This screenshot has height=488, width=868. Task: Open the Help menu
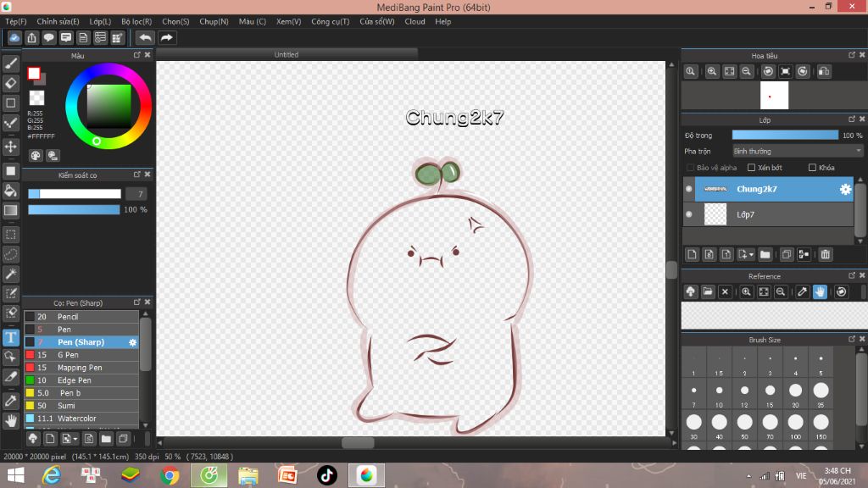click(442, 21)
